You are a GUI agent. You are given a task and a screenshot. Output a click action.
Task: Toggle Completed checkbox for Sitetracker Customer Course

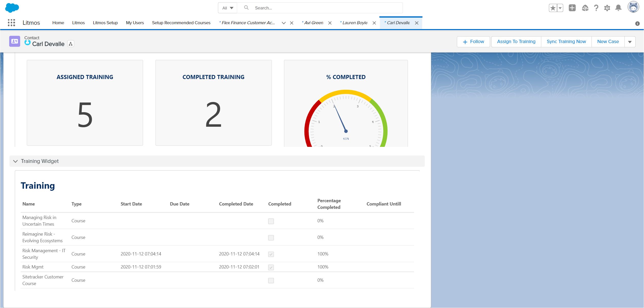(x=271, y=280)
